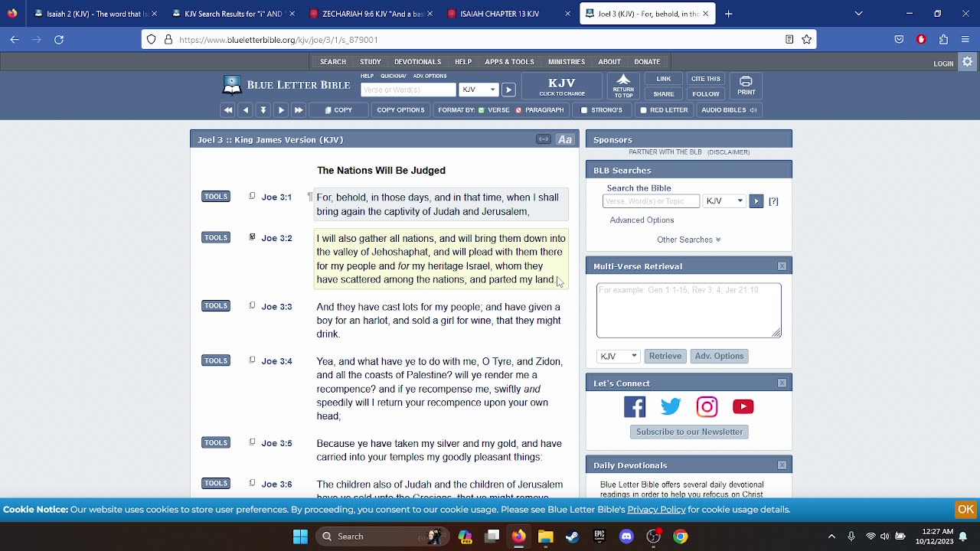
Task: Expand Other Searches
Action: [x=688, y=240]
